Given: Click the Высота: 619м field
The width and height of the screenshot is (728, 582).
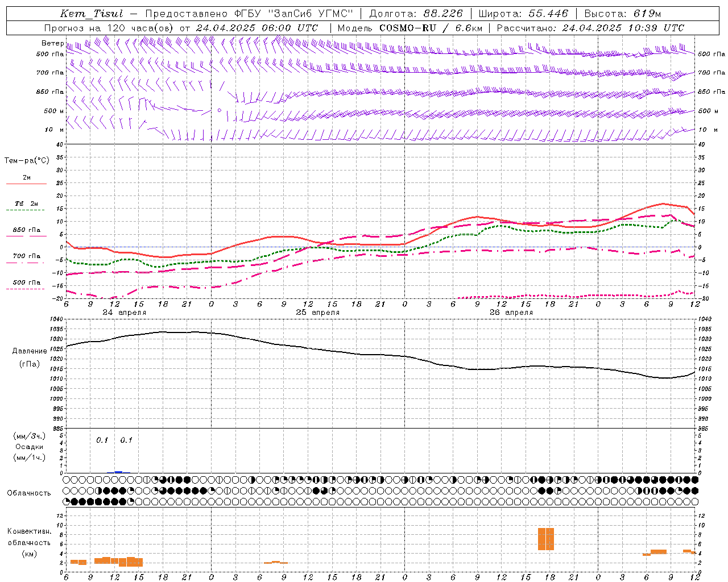Looking at the screenshot, I should [x=623, y=14].
